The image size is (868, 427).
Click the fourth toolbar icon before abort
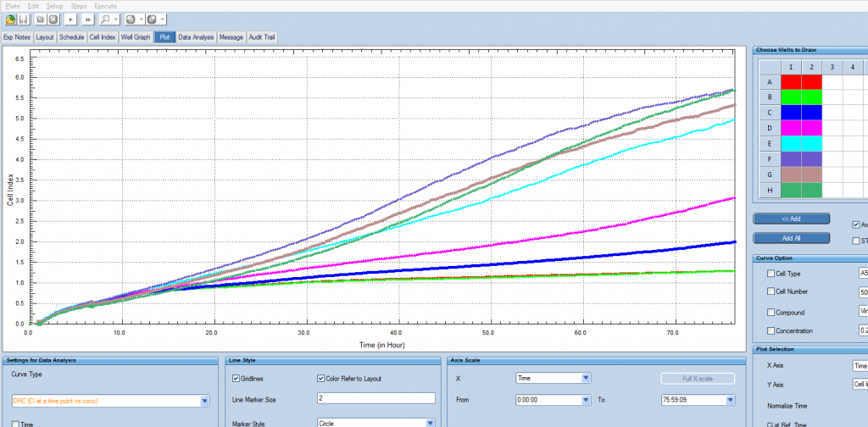point(41,19)
